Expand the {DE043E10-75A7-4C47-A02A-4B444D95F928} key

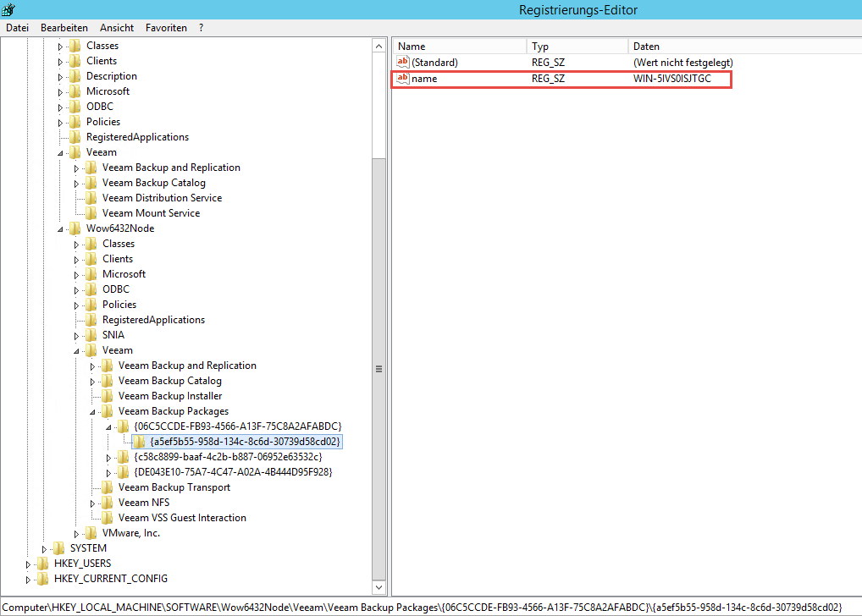[108, 473]
